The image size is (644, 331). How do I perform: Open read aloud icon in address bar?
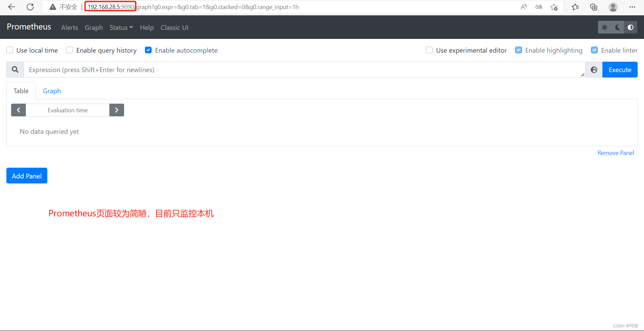coord(524,7)
